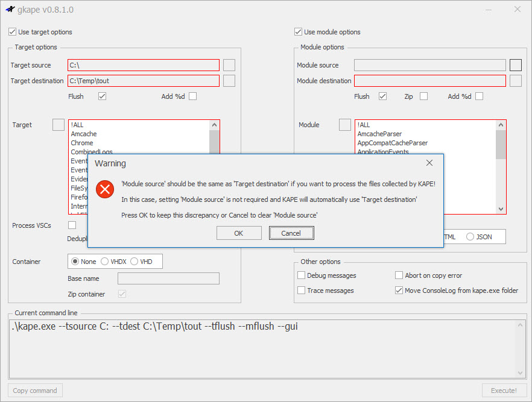Click the Module list scrollbar thumb
This screenshot has width=532, height=402.
point(501,145)
